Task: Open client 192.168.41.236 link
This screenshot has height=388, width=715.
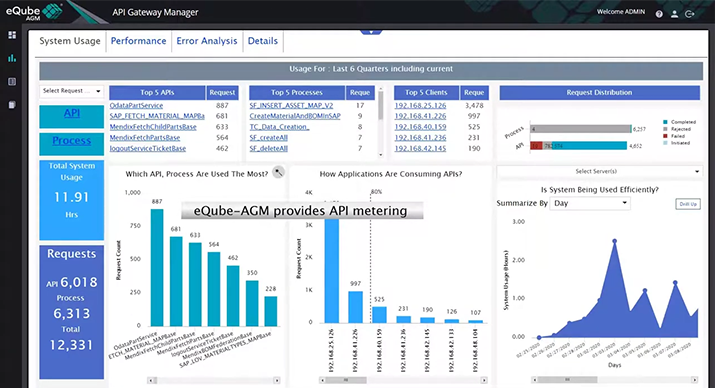Action: coord(420,138)
